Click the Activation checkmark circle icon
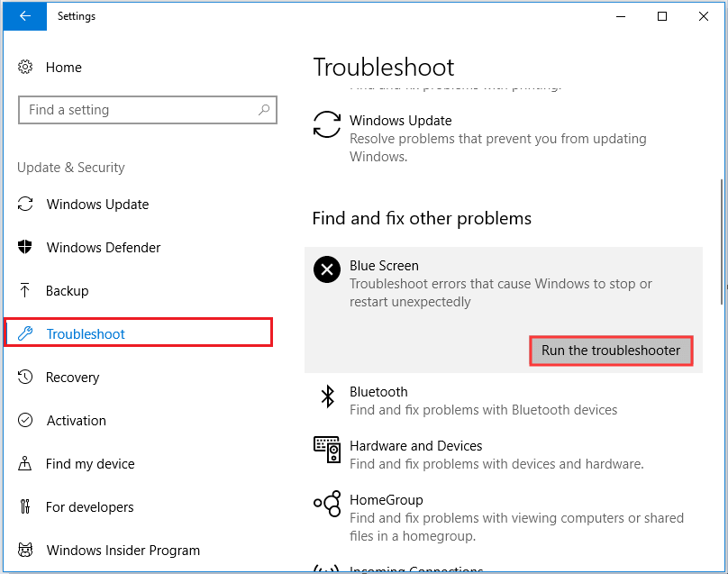728x574 pixels. click(25, 421)
